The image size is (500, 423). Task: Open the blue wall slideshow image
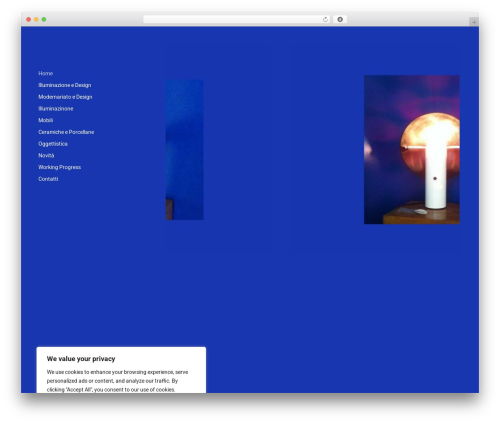pyautogui.click(x=185, y=150)
